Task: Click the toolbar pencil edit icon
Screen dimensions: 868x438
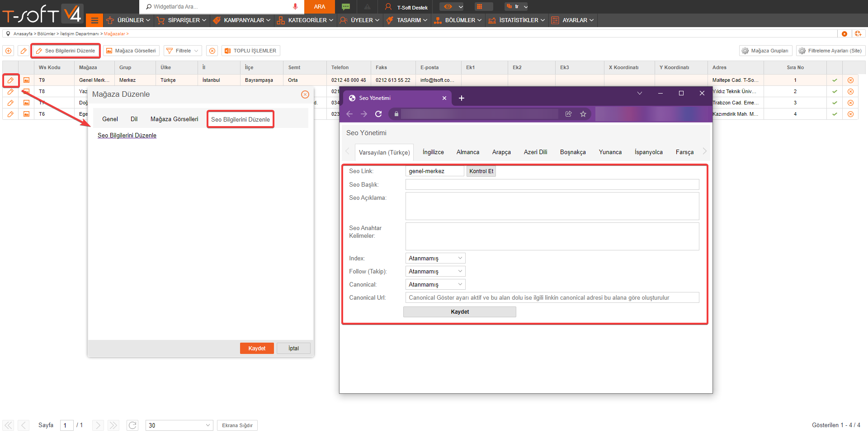Action: pos(24,51)
